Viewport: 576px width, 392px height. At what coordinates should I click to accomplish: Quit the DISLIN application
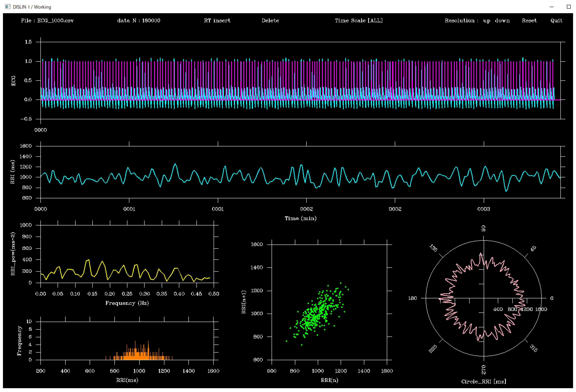pos(556,21)
